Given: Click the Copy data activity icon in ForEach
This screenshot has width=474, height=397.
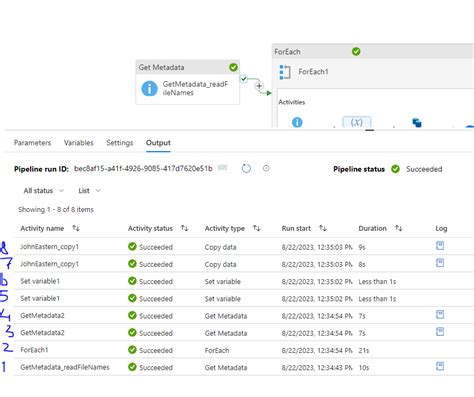Looking at the screenshot, I should pyautogui.click(x=417, y=123).
